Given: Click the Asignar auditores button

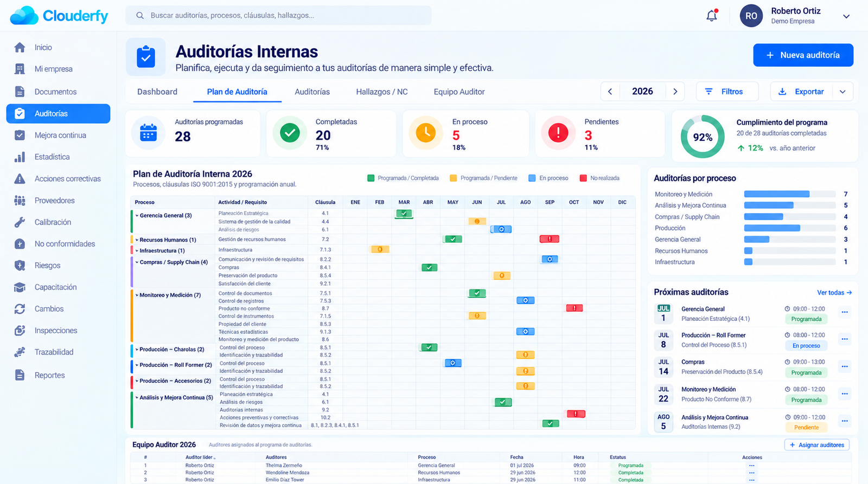Looking at the screenshot, I should [817, 445].
